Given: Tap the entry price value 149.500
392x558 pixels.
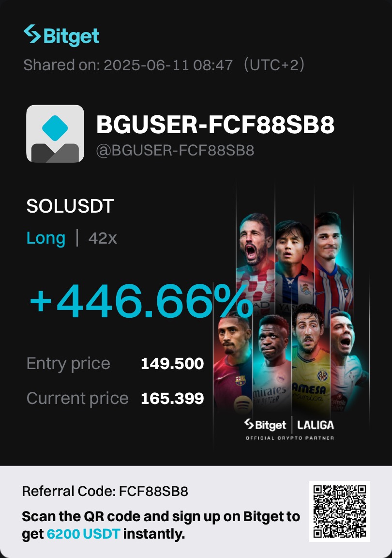Looking at the screenshot, I should tap(172, 364).
